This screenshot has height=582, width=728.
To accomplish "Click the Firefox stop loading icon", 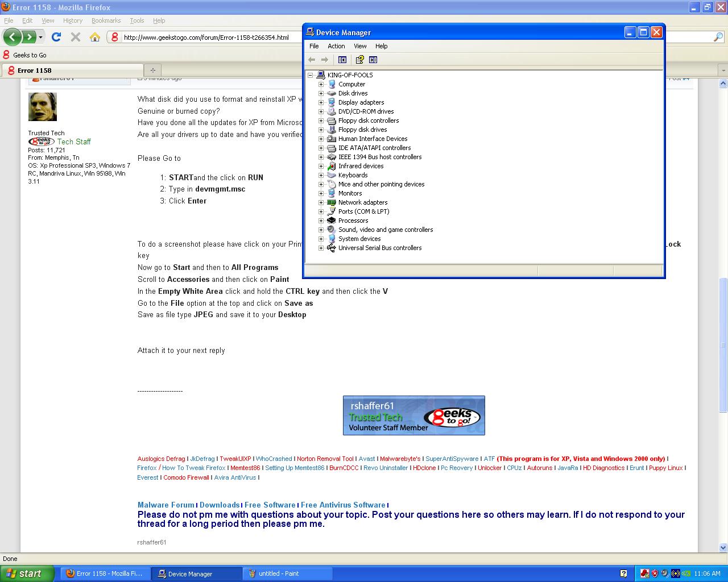I will click(75, 37).
